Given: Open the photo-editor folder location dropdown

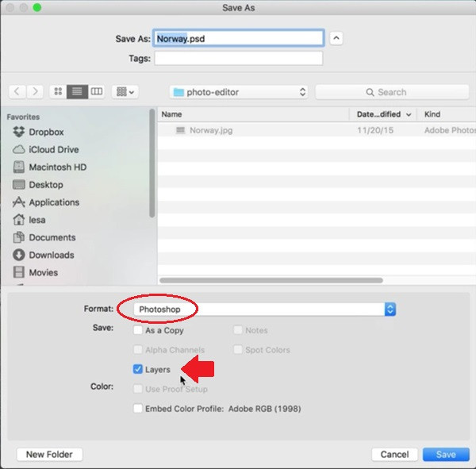Looking at the screenshot, I should coord(239,92).
